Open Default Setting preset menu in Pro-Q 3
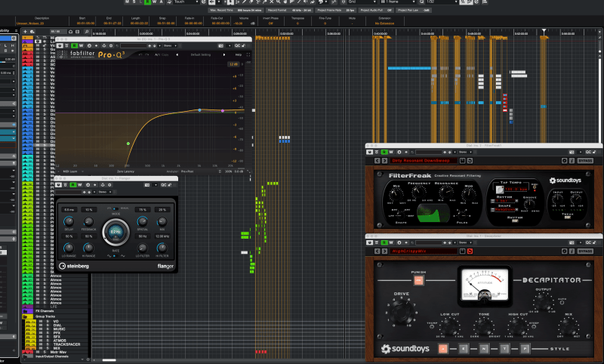The width and height of the screenshot is (604, 364). point(201,54)
